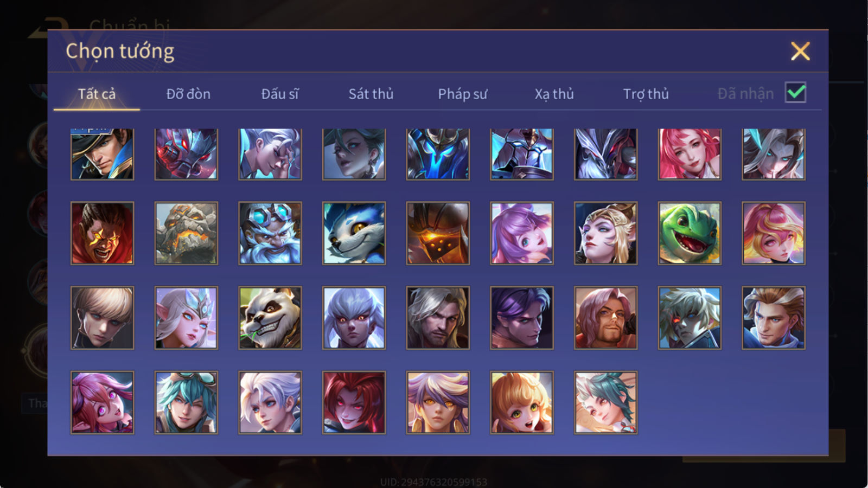Select the Tất cả tab
The image size is (868, 488).
97,94
